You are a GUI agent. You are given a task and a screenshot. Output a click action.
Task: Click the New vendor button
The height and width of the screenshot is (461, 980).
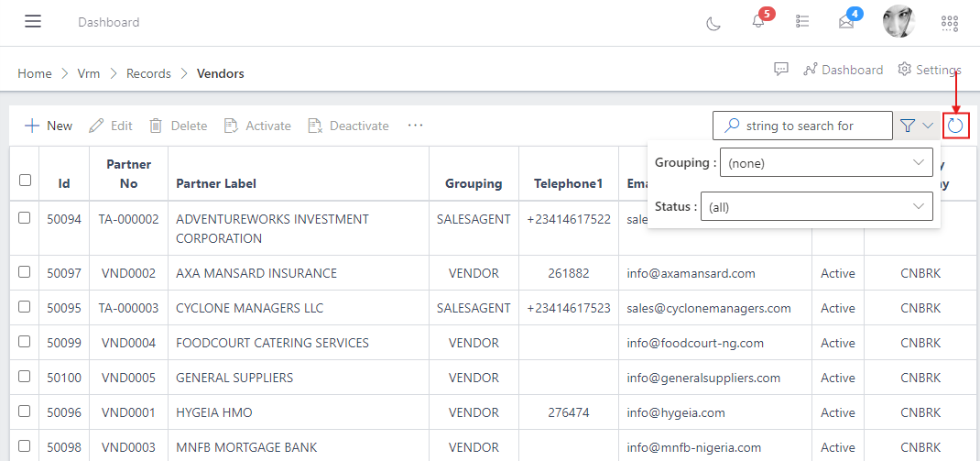click(x=49, y=126)
